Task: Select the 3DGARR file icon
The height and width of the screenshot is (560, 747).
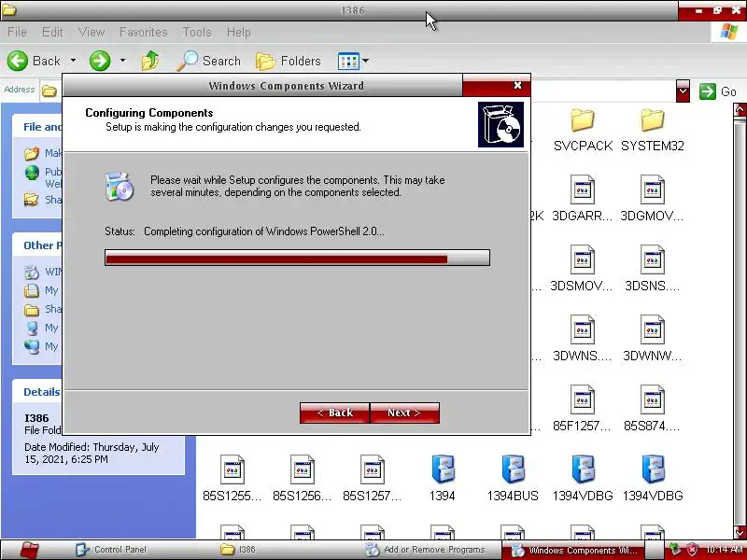Action: tap(582, 189)
